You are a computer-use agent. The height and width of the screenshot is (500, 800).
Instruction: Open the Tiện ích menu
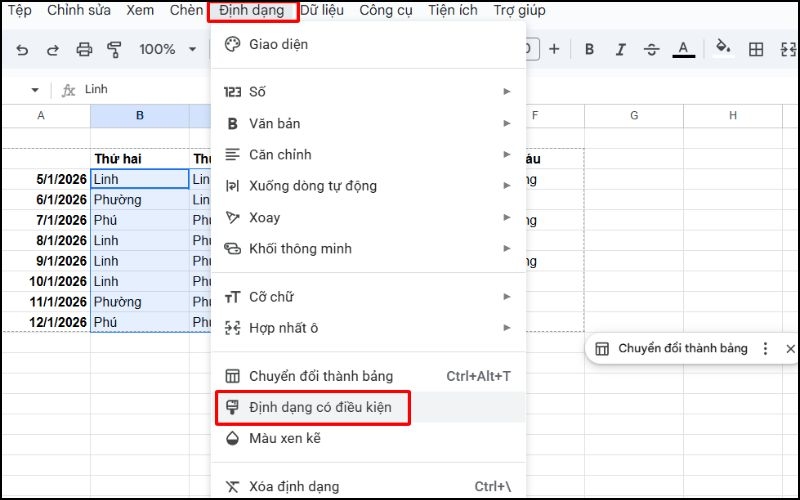coord(453,10)
